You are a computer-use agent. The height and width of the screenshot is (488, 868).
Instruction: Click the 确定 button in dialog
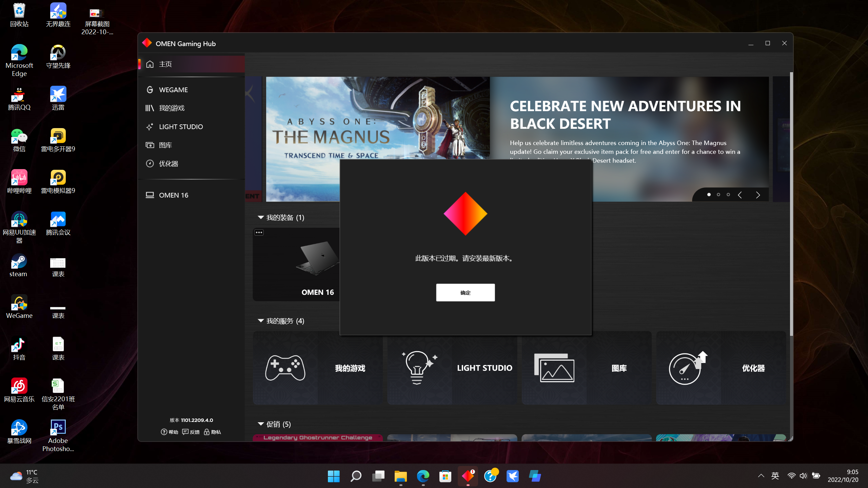coord(465,292)
